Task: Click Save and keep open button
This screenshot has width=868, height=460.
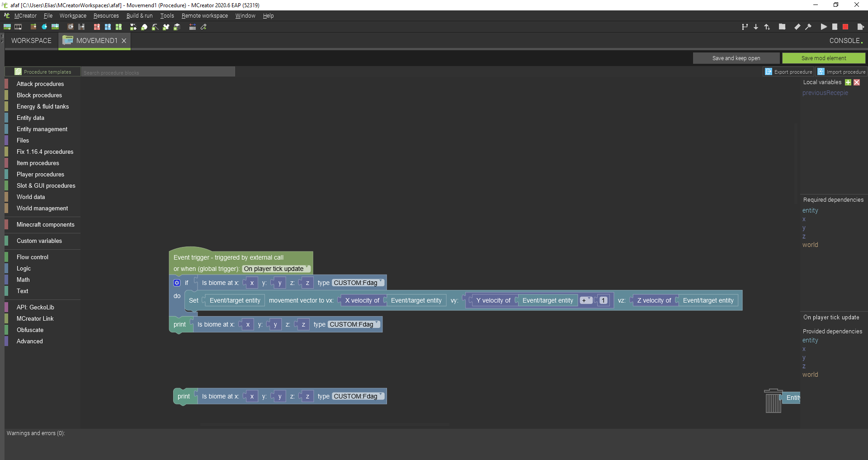Action: click(736, 58)
